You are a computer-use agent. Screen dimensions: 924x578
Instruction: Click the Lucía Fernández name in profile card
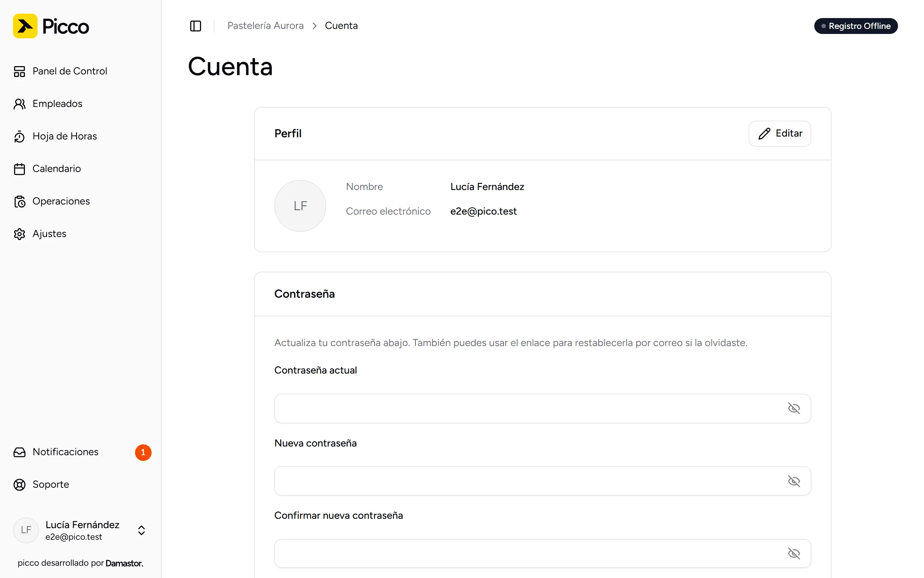point(487,186)
